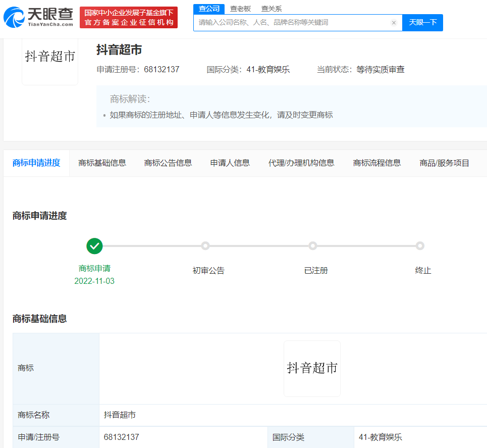Viewport: 487px width, 448px height.
Task: Switch to the 查关系 search tab
Action: [272, 9]
